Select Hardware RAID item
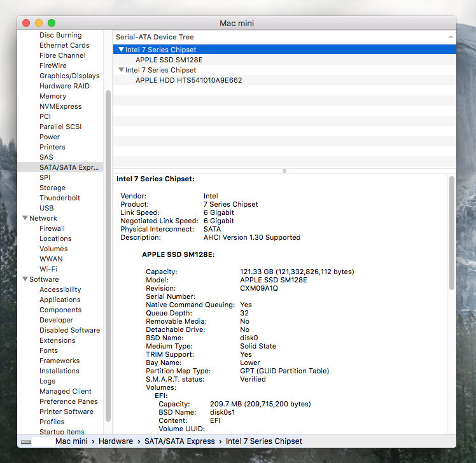The width and height of the screenshot is (476, 463). tap(64, 86)
